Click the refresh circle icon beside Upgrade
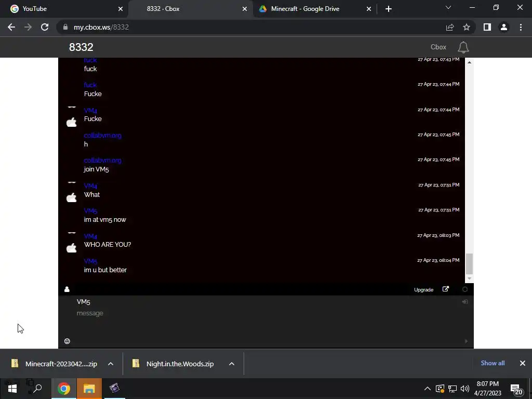Screen dimensions: 532x399 click(465, 289)
